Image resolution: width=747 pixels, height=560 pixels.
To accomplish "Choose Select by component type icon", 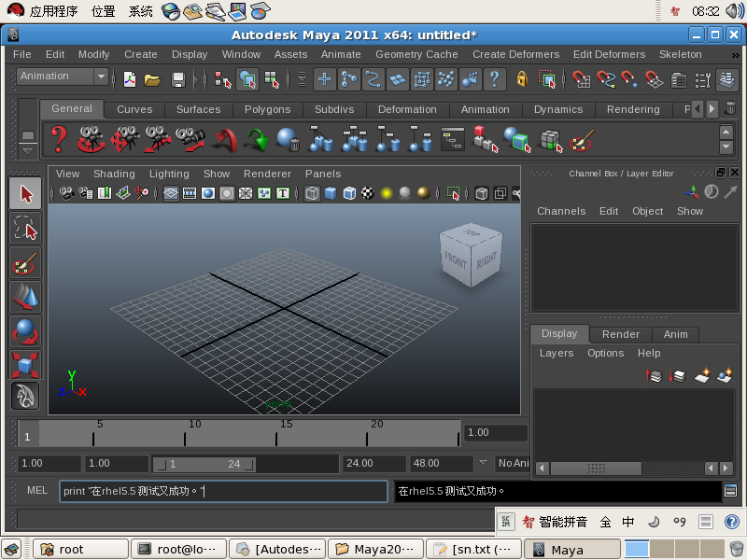I will coord(272,79).
